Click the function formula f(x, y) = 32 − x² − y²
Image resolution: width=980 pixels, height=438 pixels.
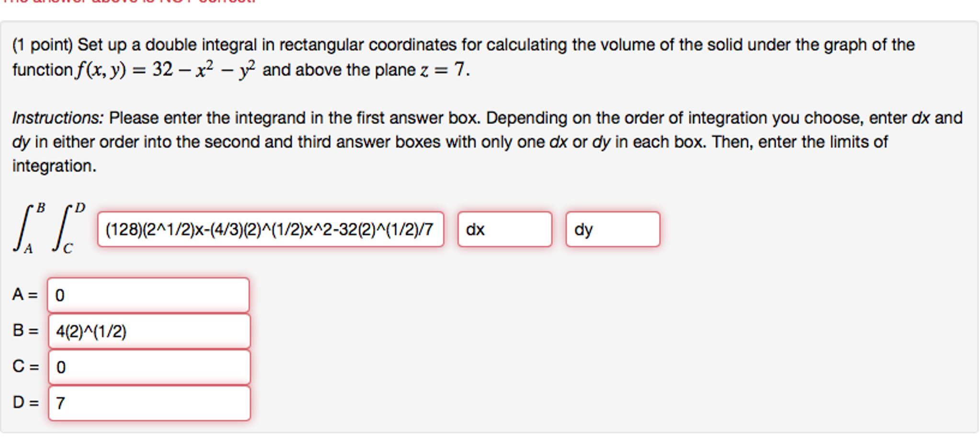pos(166,70)
